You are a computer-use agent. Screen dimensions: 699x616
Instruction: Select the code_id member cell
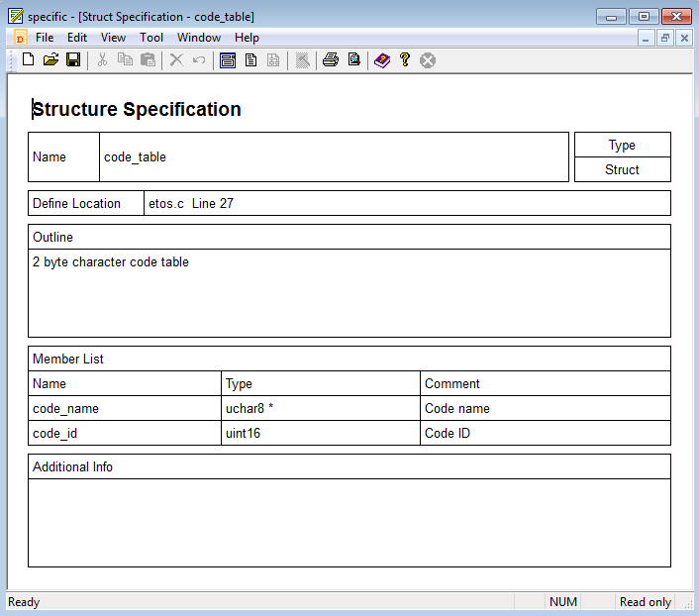point(125,433)
